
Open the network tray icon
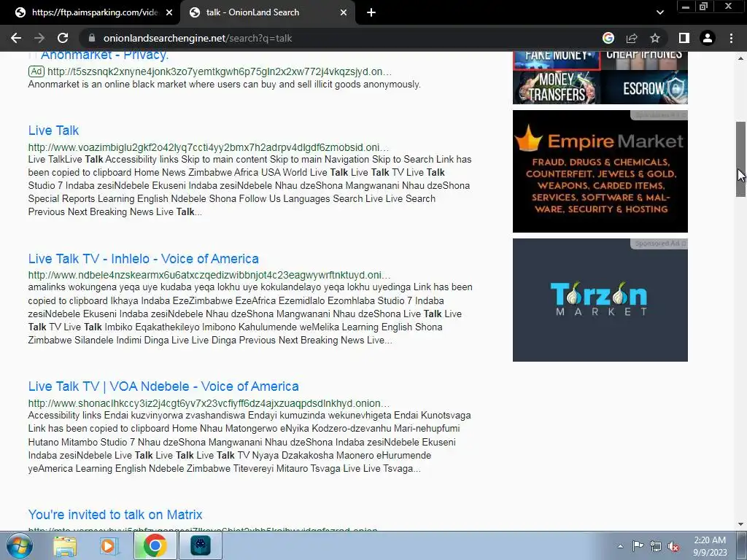coord(656,546)
